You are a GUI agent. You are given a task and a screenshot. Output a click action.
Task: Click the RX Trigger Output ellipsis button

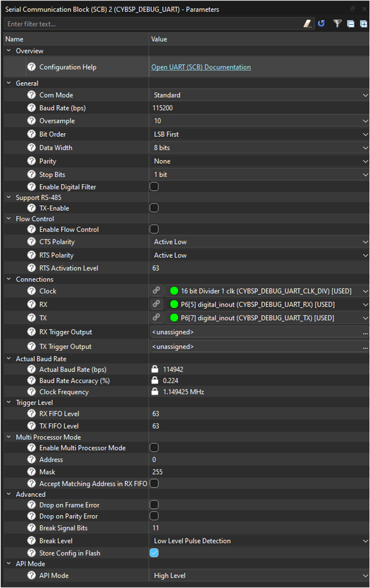(365, 333)
